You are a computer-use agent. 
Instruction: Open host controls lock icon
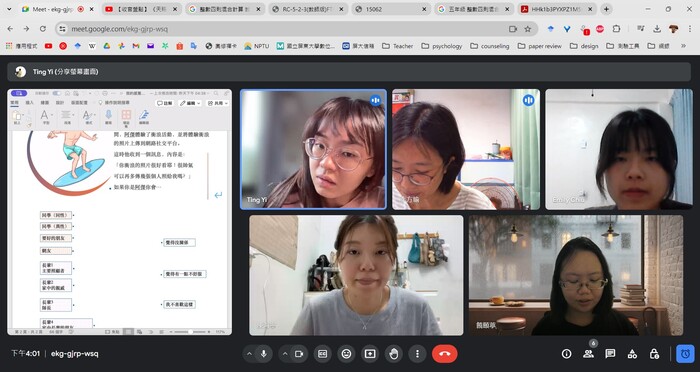[x=654, y=354]
